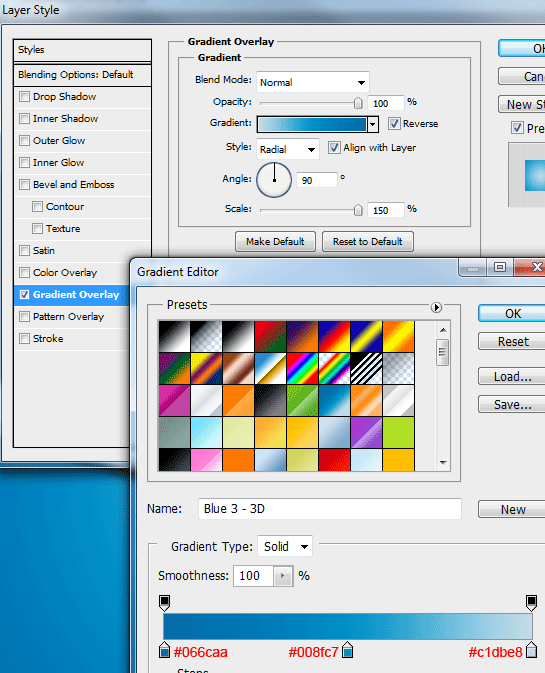Open the Blend Mode dropdown
This screenshot has width=545, height=673.
(x=313, y=82)
